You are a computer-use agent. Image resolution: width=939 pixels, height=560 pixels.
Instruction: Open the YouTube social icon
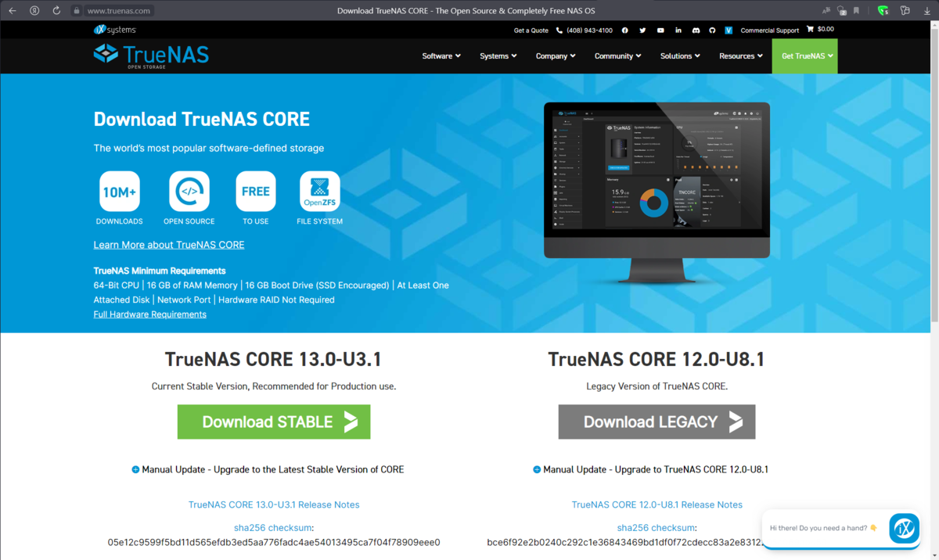click(660, 31)
